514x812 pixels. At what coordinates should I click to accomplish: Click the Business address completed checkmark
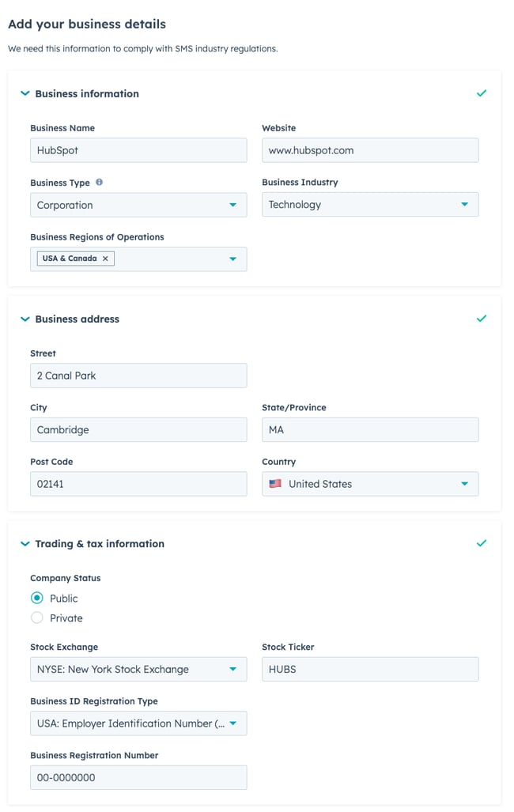point(482,319)
